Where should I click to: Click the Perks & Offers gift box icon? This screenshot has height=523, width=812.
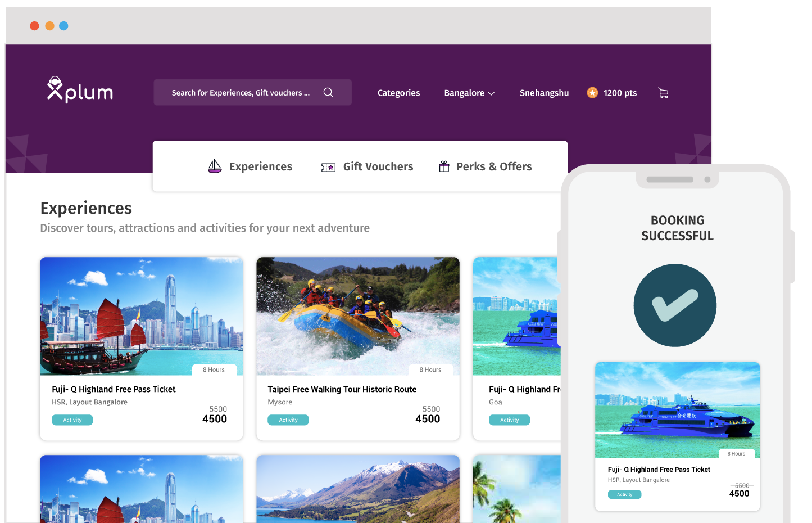(x=444, y=166)
